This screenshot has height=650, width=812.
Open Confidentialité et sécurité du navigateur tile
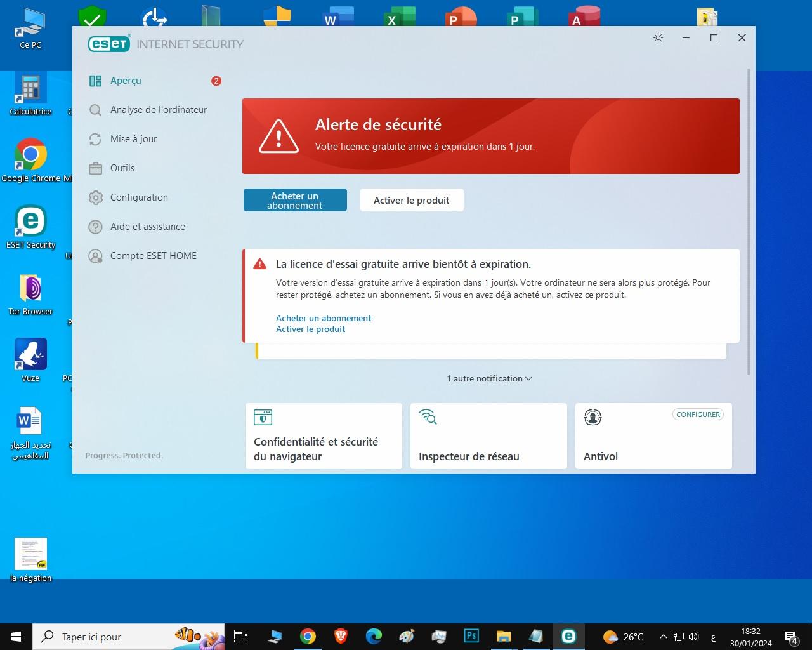coord(324,436)
